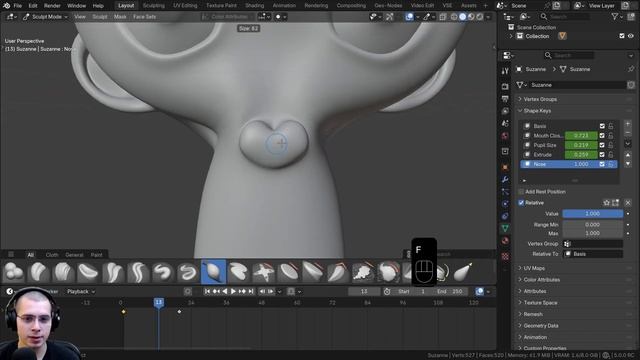
Task: Expand Collection in the outliner
Action: [x=511, y=36]
